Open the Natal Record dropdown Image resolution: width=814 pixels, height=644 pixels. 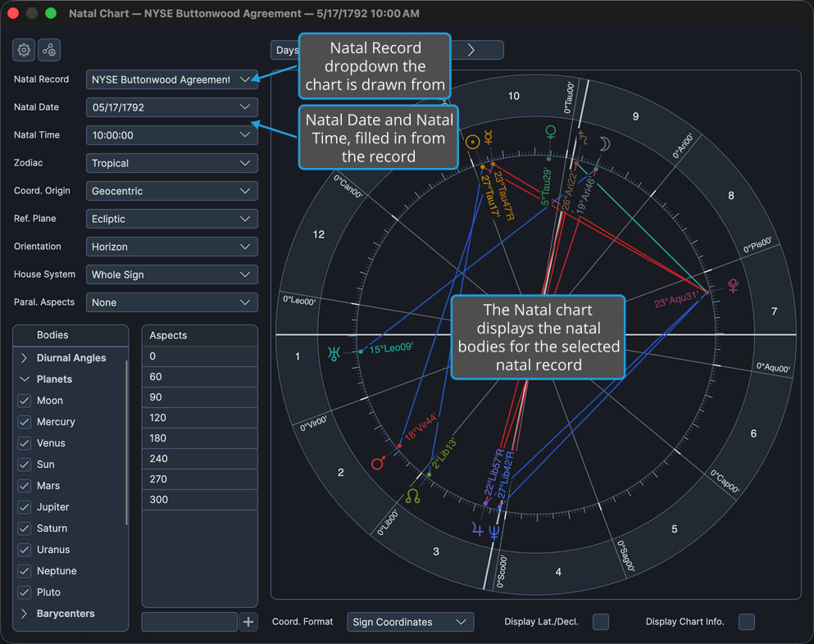coord(172,79)
